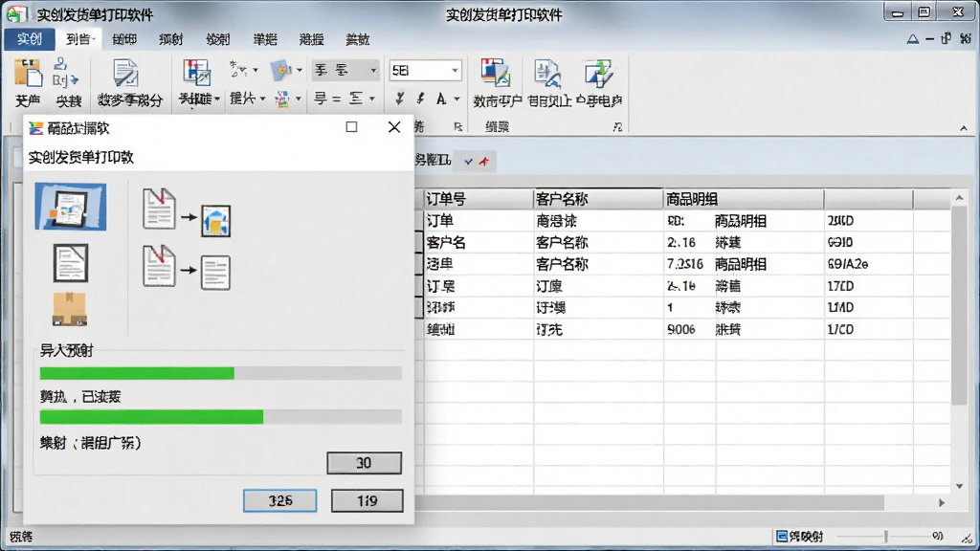Open the combo box showing 5B
Viewport: 980px width, 551px height.
424,71
